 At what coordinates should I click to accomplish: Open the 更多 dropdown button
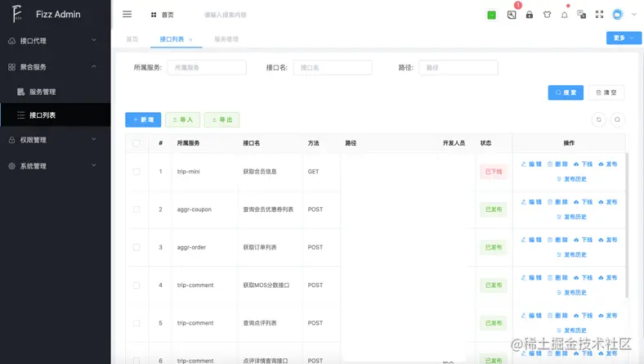pos(624,38)
